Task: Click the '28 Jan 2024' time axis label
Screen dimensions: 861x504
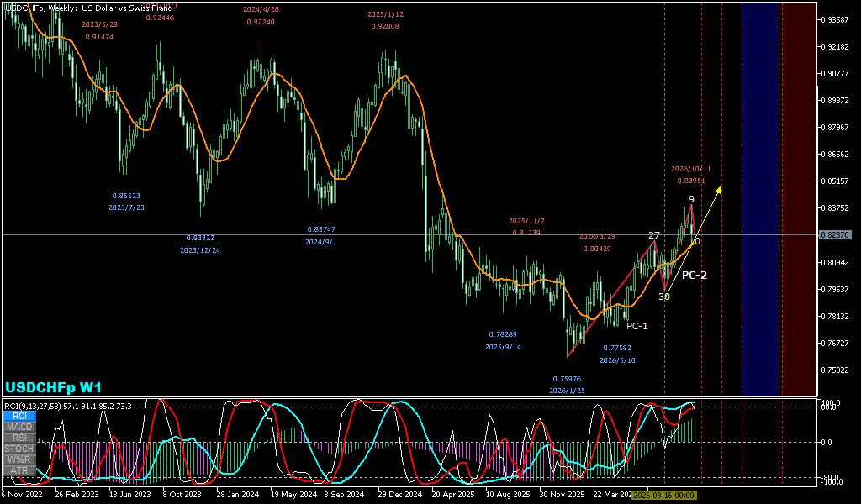Action: point(236,494)
